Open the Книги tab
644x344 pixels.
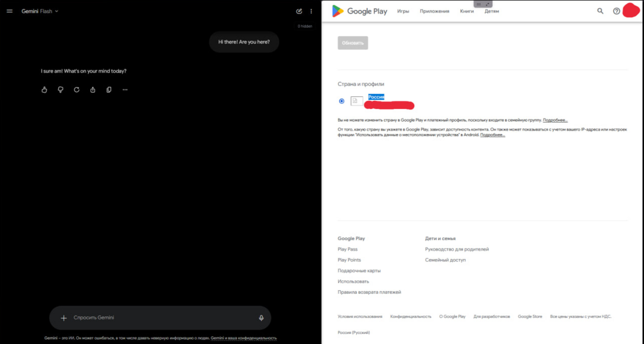tap(467, 11)
